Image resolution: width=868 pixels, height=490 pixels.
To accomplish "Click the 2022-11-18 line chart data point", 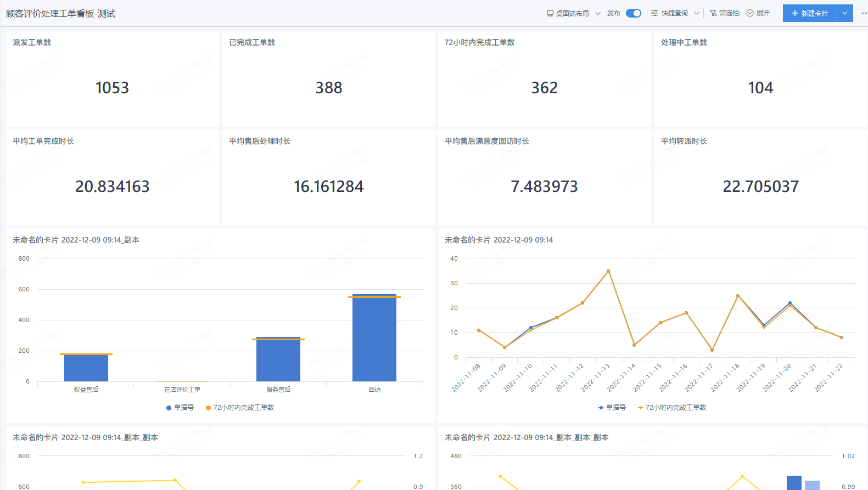I will [x=738, y=296].
